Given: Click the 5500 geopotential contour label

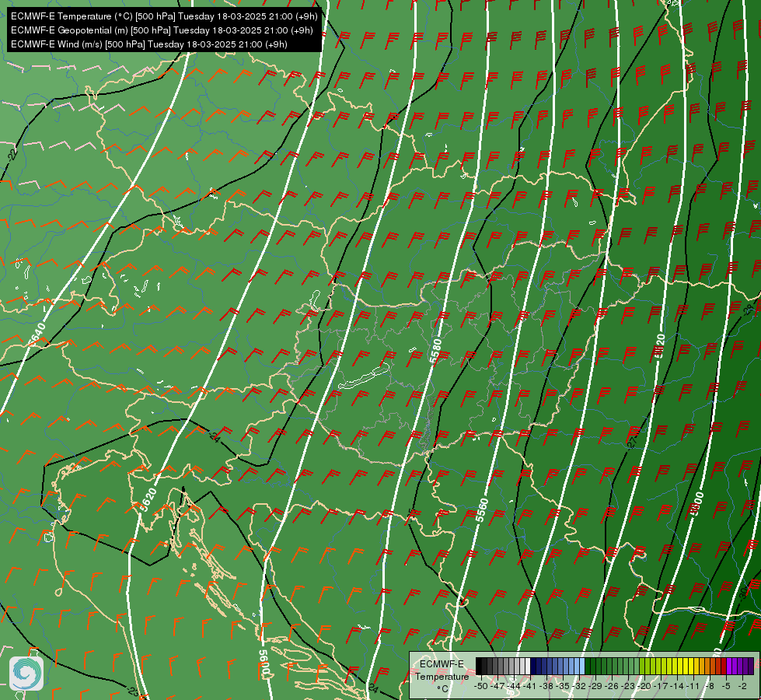Looking at the screenshot, I should point(697,504).
